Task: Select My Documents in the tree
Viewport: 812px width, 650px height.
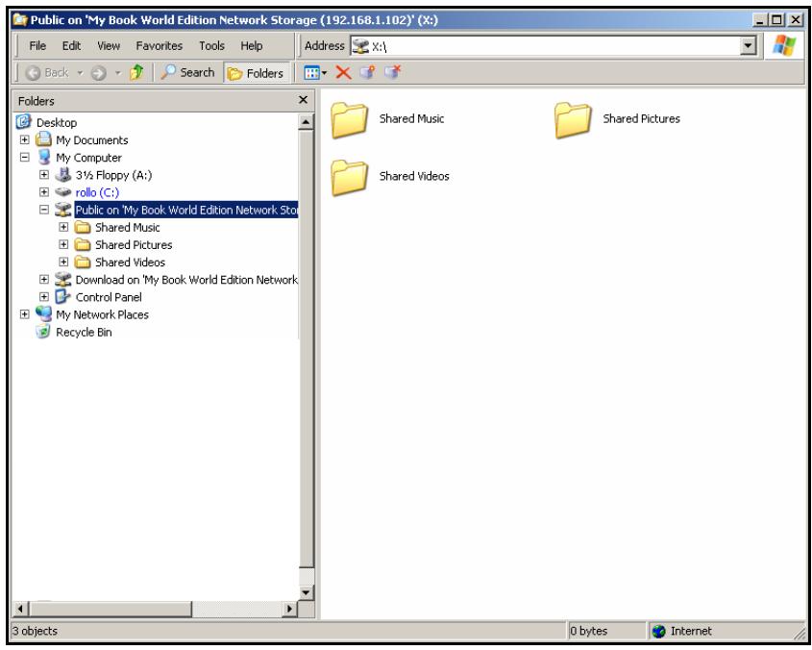Action: 91,140
